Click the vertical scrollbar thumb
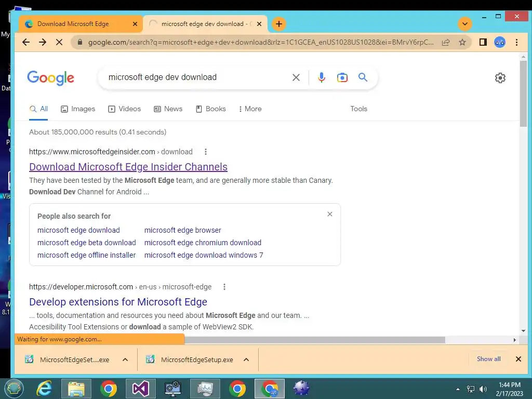 coord(523,94)
